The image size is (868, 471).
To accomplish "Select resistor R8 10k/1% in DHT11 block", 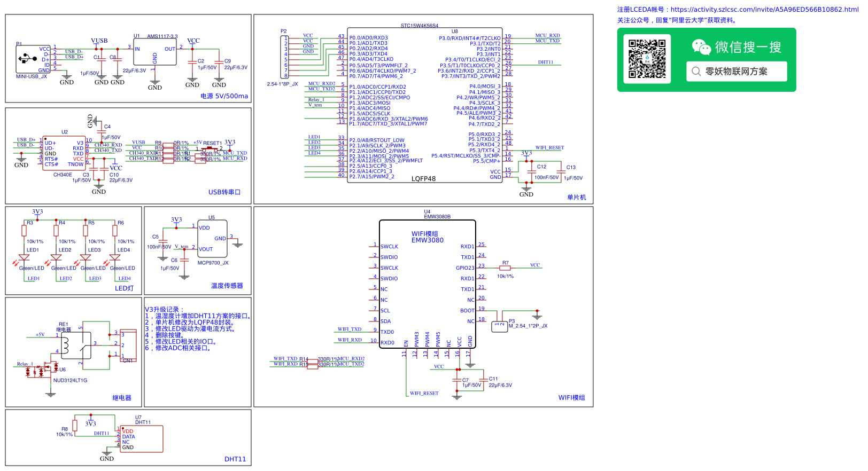I will 75,425.
